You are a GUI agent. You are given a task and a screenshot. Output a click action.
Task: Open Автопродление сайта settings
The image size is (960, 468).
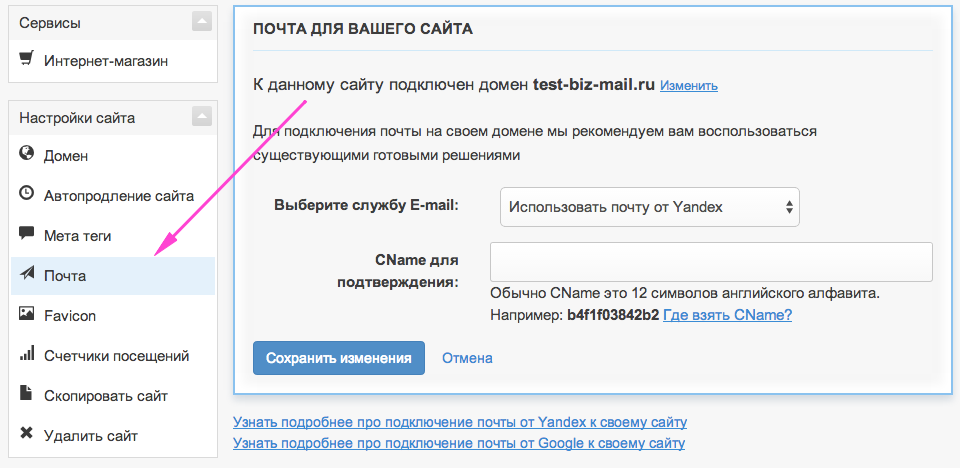(x=118, y=195)
